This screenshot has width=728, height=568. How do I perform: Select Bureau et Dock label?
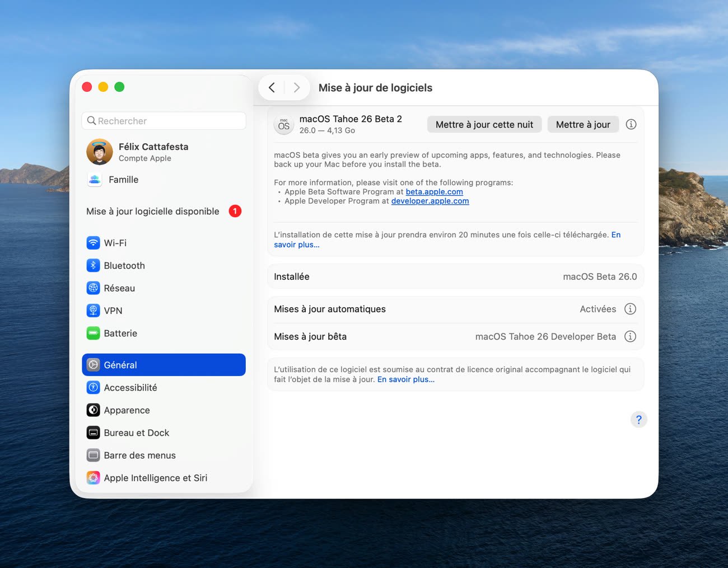(137, 433)
